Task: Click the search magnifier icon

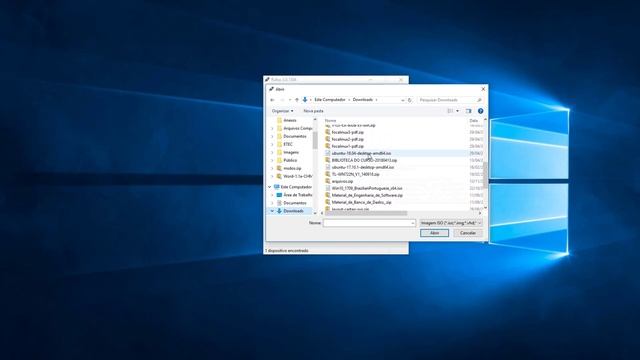Action: click(479, 100)
